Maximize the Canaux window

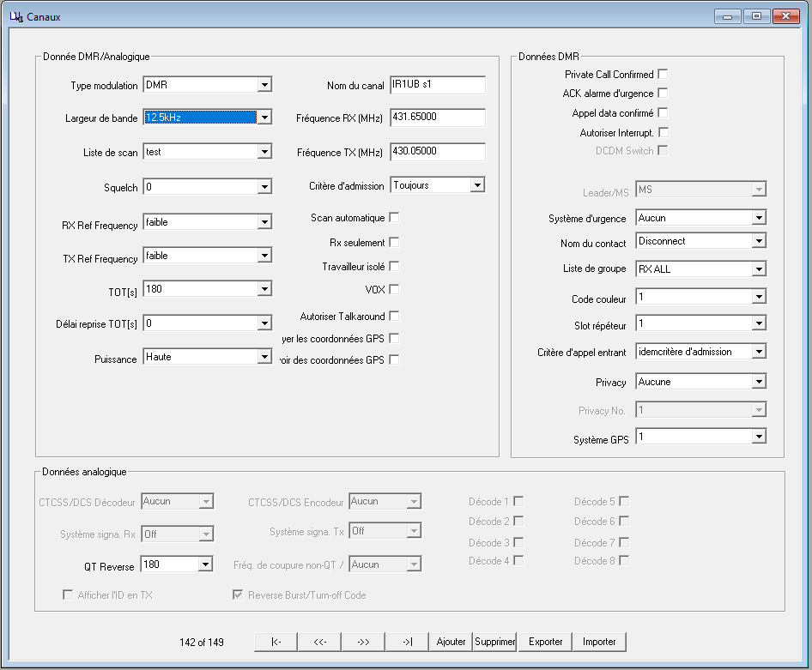coord(756,16)
